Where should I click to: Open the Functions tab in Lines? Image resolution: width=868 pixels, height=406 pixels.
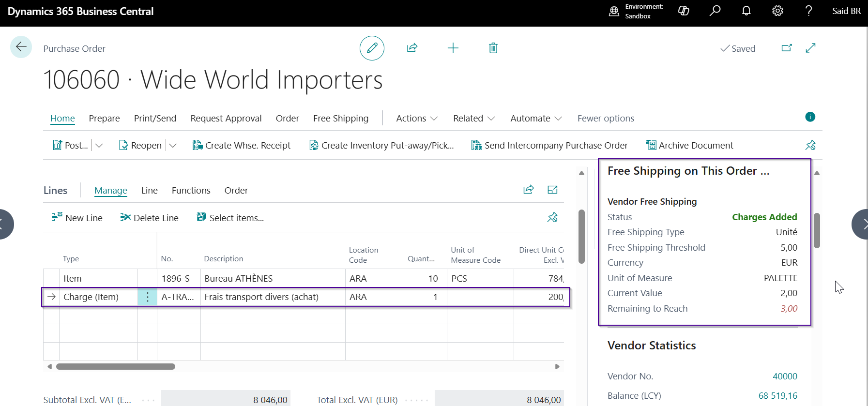point(191,190)
